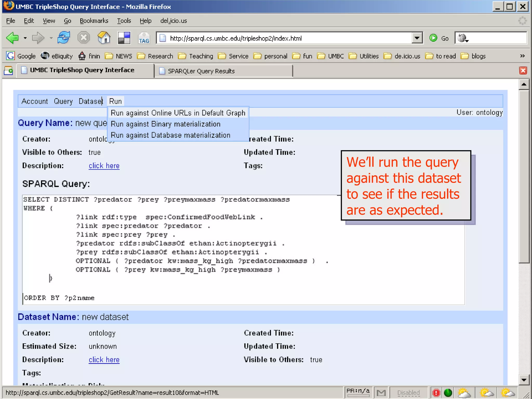
Task: Open the search engine selector icon
Action: pos(463,38)
